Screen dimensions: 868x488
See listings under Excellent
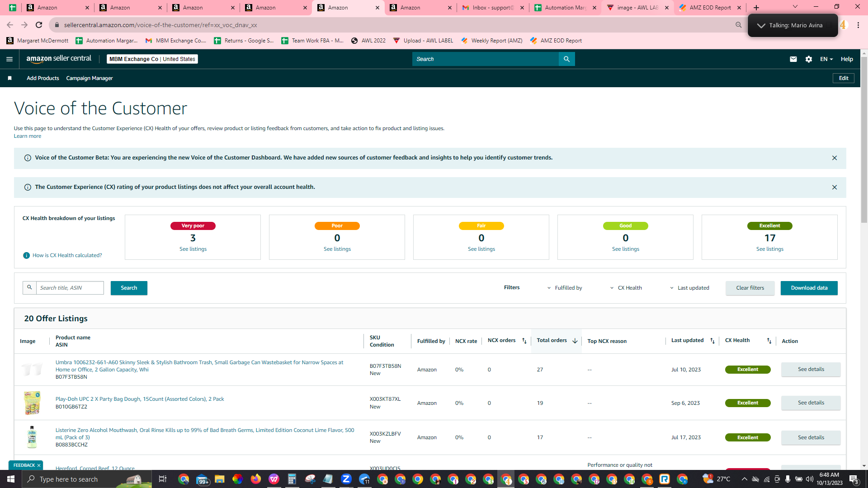[770, 249]
